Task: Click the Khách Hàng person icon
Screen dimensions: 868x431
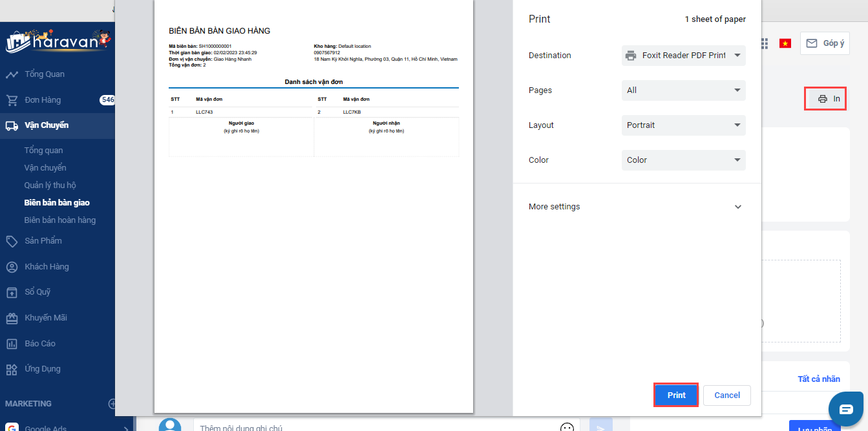Action: [12, 267]
